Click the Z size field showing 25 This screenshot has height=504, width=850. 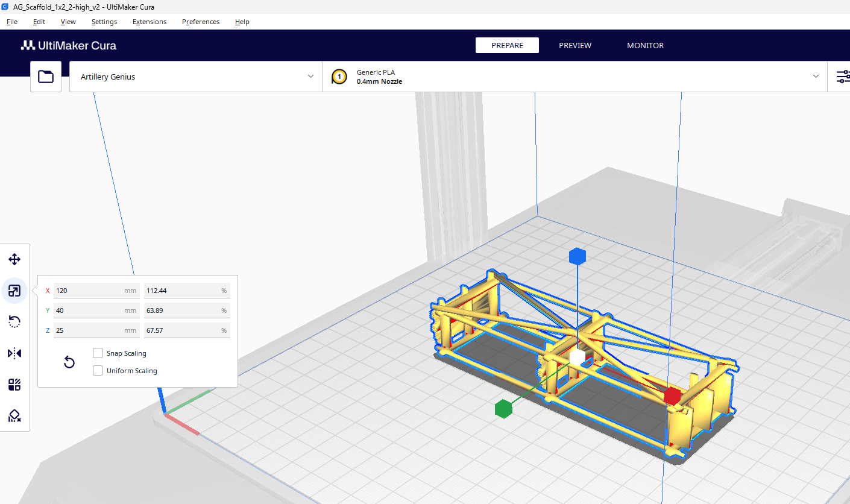click(x=96, y=330)
